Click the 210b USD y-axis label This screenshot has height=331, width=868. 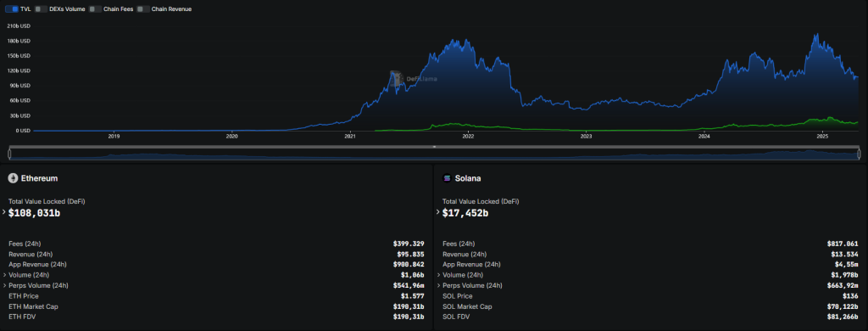coord(19,26)
